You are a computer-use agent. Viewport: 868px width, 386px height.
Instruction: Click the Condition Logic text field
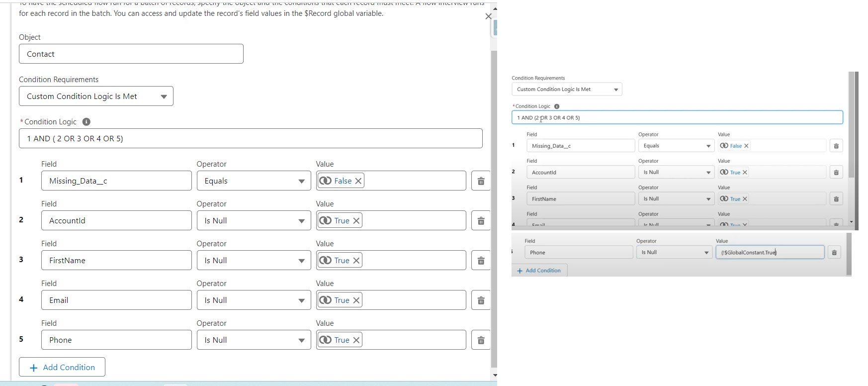pos(251,139)
